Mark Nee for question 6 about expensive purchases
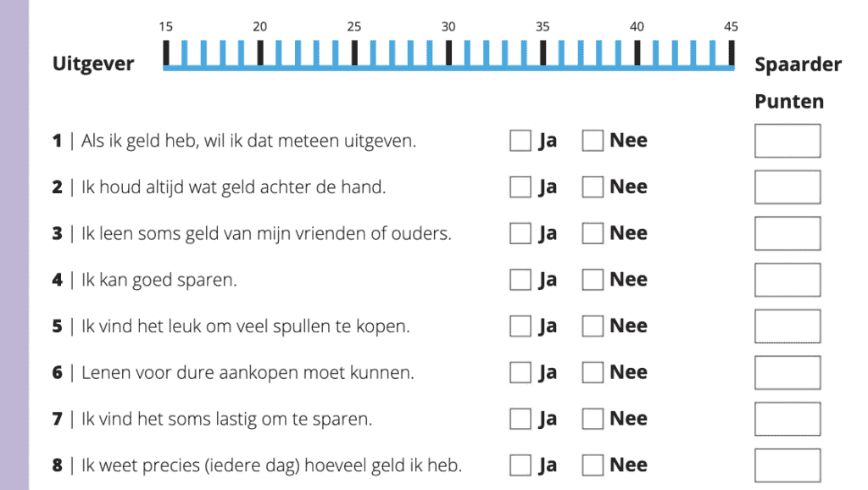This screenshot has width=868, height=490. 593,372
